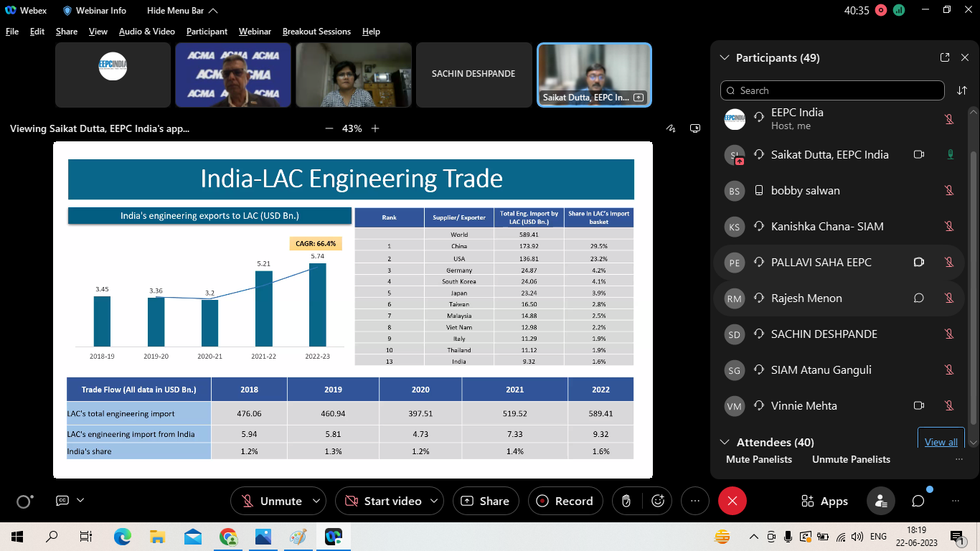Open the Breakout Sessions menu
Image resolution: width=980 pixels, height=551 pixels.
pyautogui.click(x=316, y=32)
